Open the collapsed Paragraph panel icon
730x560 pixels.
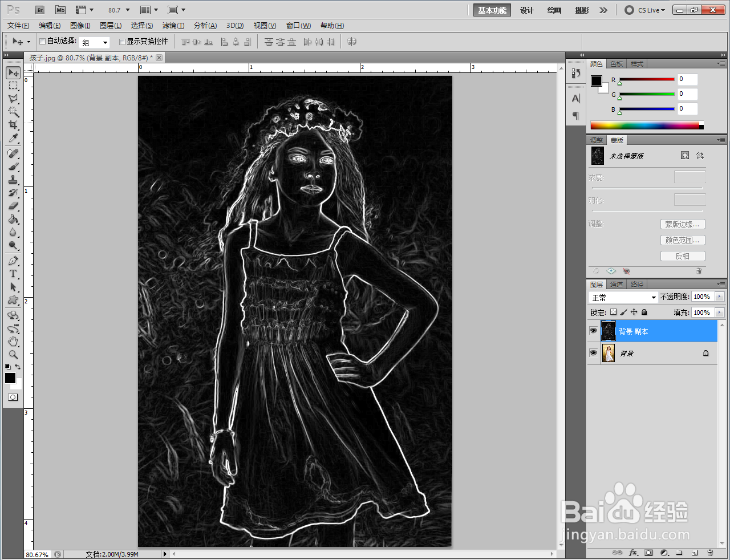click(x=575, y=116)
